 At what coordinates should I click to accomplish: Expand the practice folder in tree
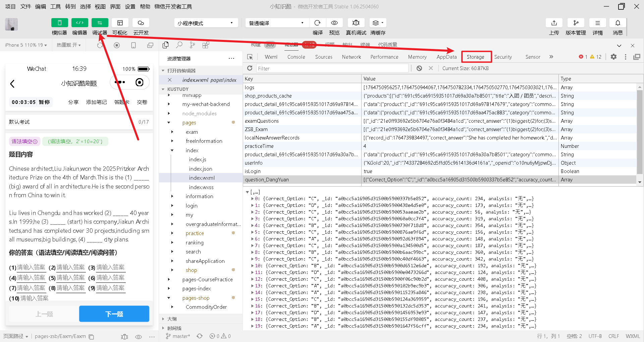click(172, 233)
